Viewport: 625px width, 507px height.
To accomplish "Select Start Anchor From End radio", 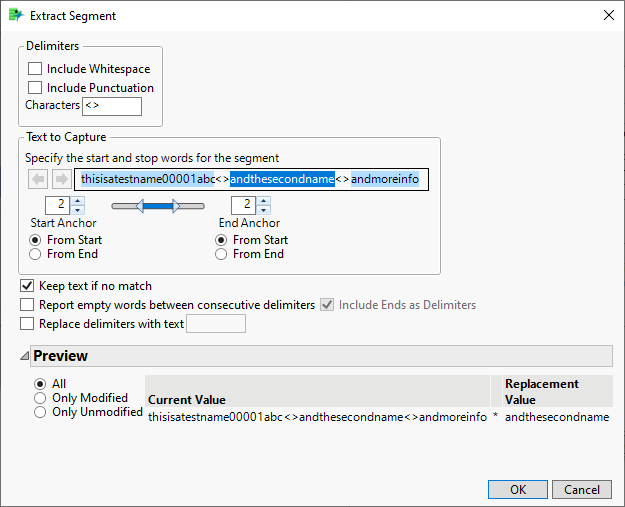I will click(x=36, y=254).
